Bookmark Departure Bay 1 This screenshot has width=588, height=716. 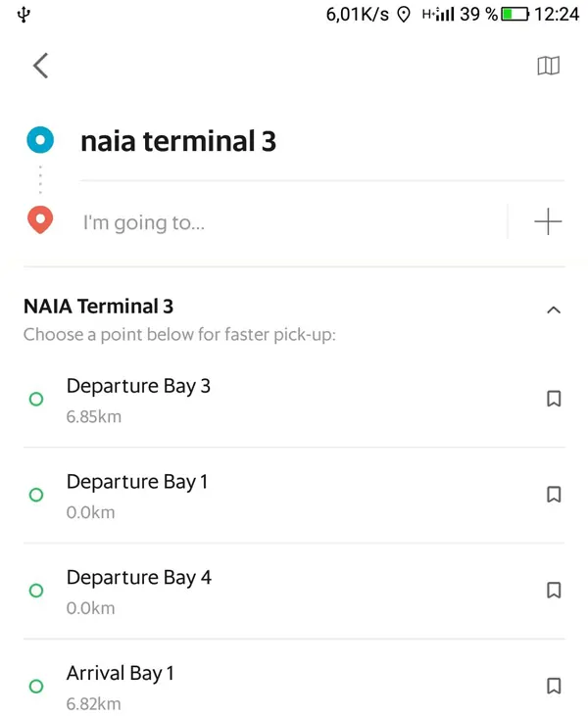click(554, 495)
